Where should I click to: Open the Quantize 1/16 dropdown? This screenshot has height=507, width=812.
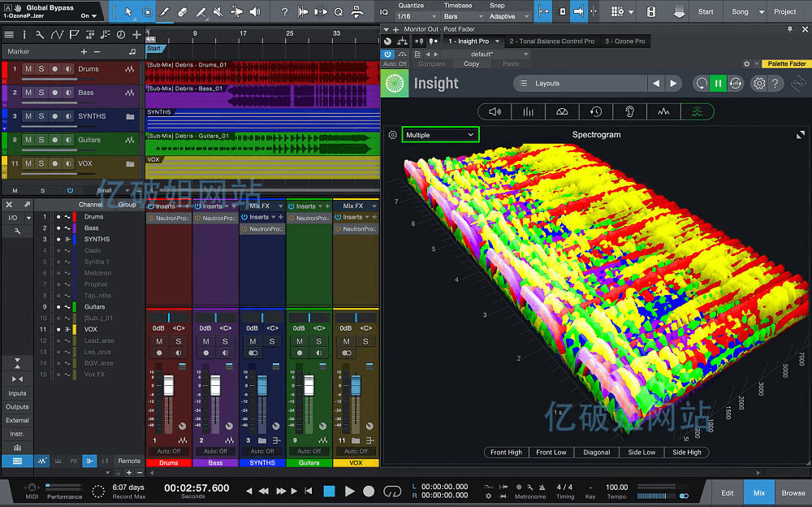pyautogui.click(x=417, y=16)
